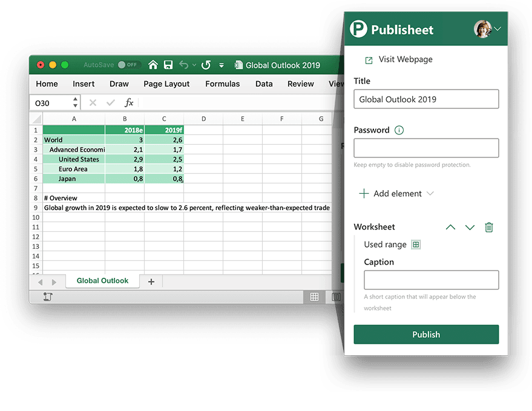Click the Add element plus icon

[x=364, y=194]
